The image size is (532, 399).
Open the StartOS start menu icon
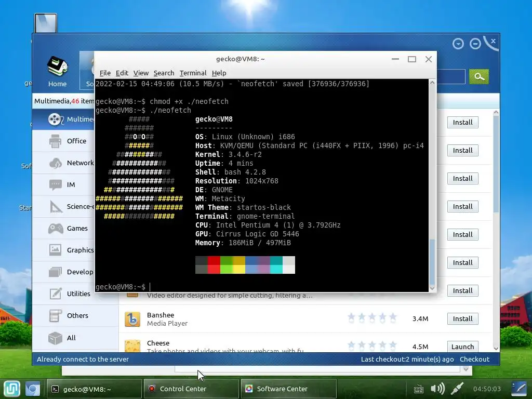pyautogui.click(x=12, y=389)
